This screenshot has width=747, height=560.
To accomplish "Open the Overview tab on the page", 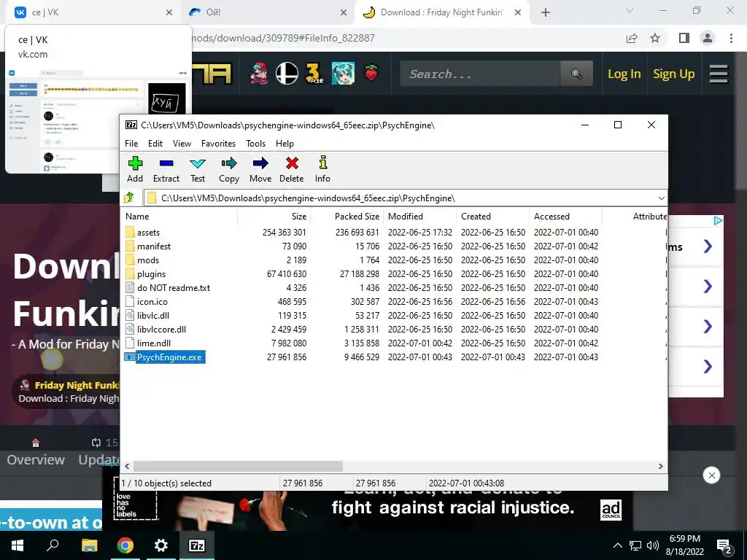I will click(36, 459).
